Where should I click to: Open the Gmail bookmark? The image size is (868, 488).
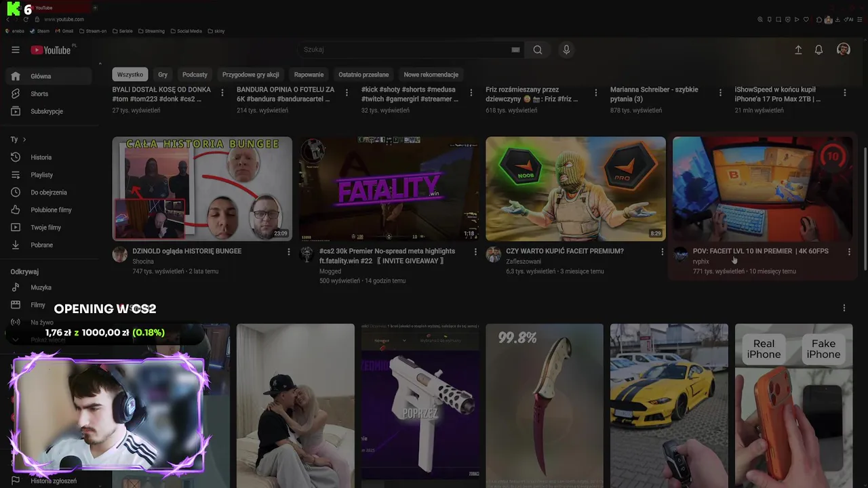pos(64,31)
